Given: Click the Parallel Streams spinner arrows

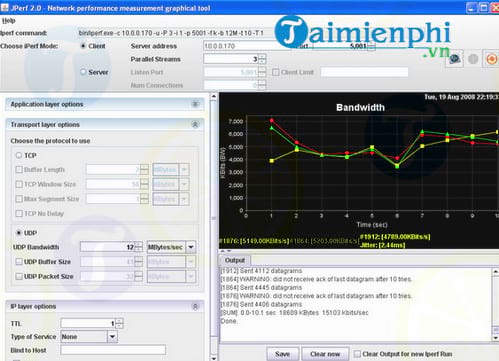Looking at the screenshot, I should click(x=262, y=59).
